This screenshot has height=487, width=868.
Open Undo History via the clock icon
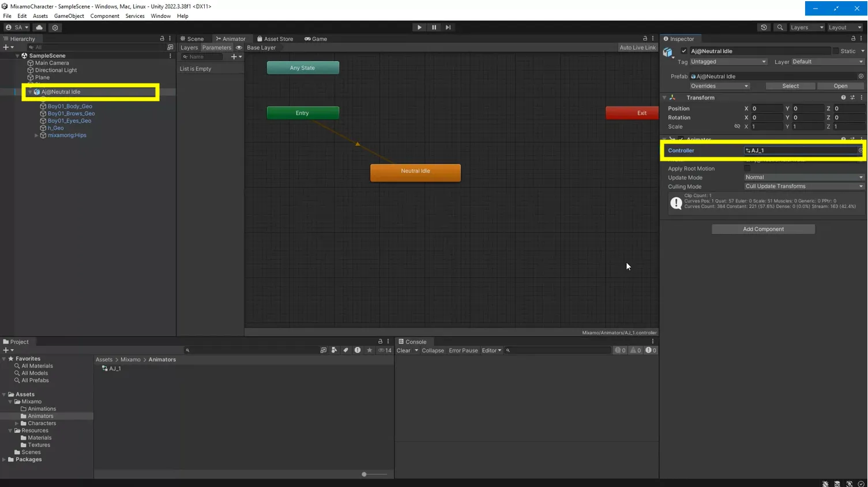pyautogui.click(x=762, y=27)
